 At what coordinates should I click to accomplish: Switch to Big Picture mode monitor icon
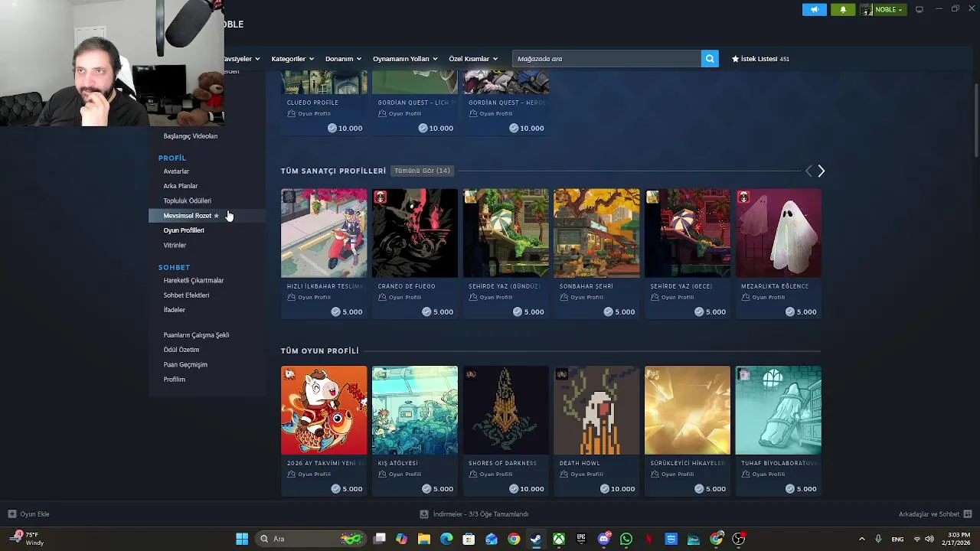click(x=920, y=9)
